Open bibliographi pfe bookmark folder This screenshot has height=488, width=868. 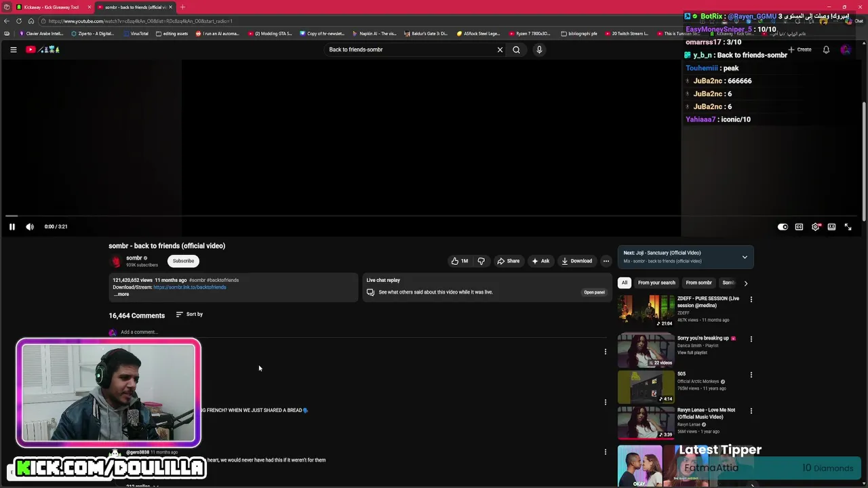[579, 33]
